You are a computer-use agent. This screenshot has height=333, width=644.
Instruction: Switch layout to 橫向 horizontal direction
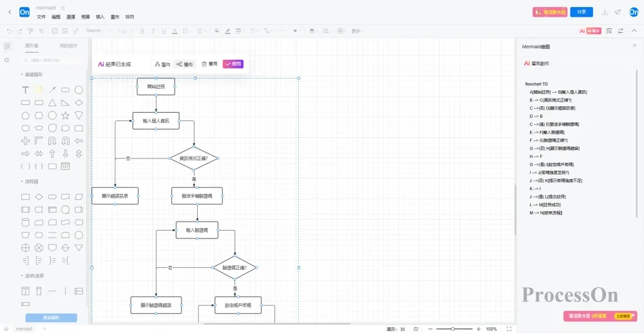click(x=184, y=64)
